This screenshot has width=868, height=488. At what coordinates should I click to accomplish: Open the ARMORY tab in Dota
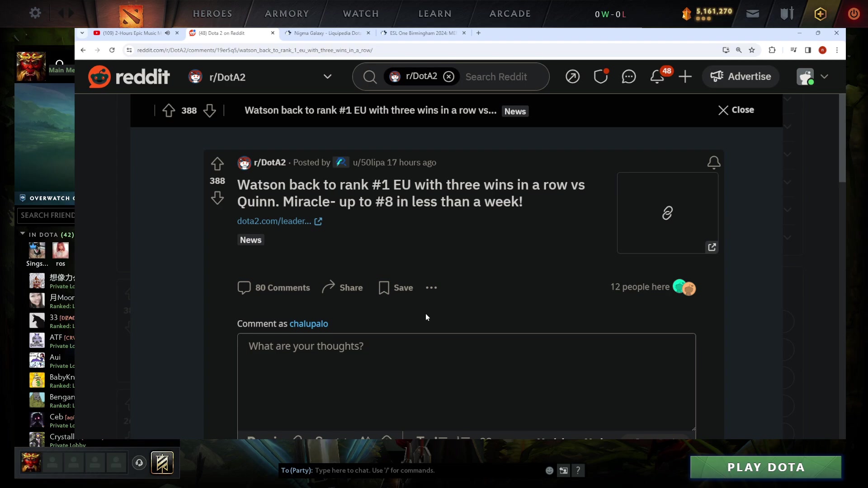coord(287,14)
